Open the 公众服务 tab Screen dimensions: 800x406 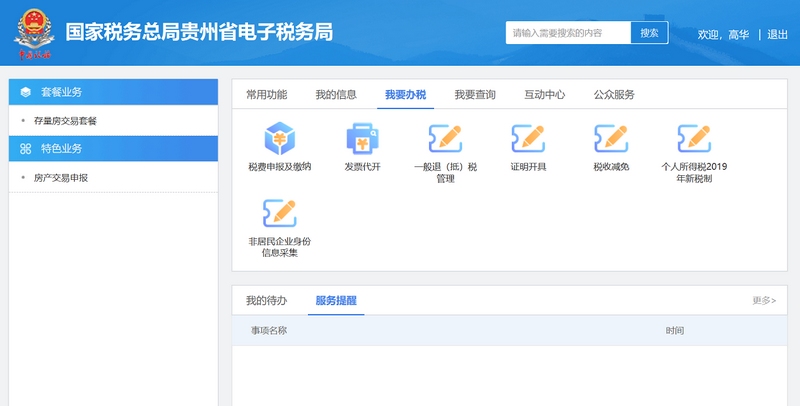614,94
